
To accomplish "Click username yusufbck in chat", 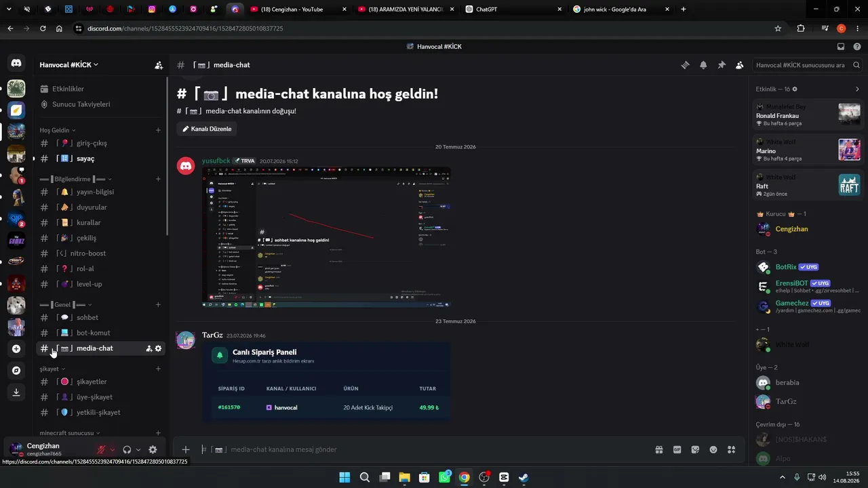I will tap(216, 161).
